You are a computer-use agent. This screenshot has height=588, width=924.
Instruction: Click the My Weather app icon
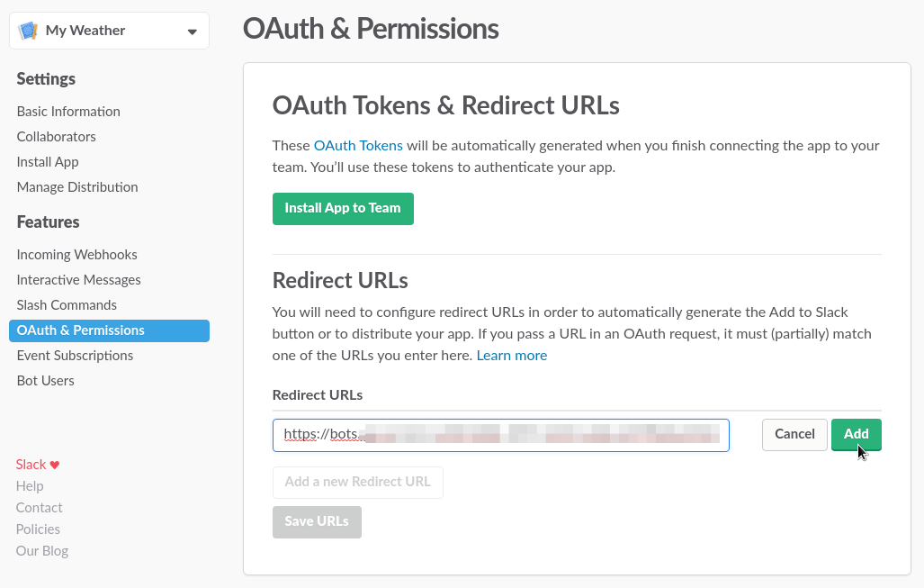29,31
